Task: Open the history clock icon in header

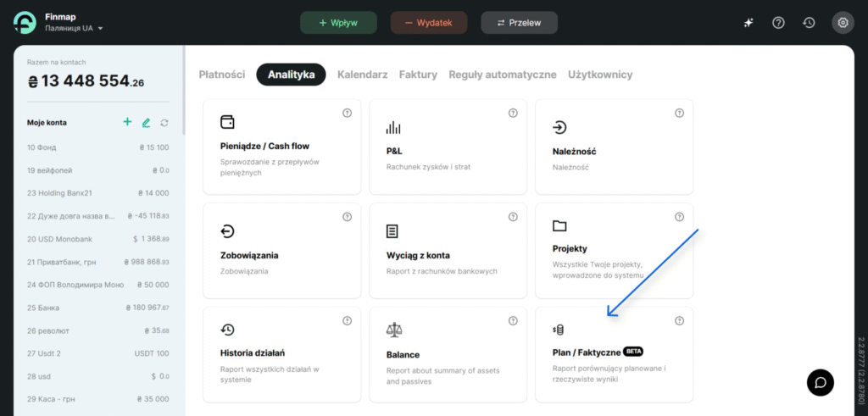Action: click(x=810, y=23)
